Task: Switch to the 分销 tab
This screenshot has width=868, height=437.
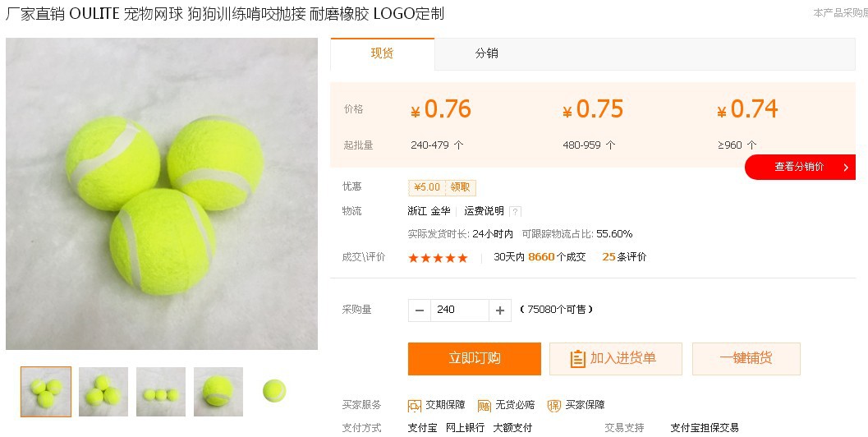Action: click(487, 53)
